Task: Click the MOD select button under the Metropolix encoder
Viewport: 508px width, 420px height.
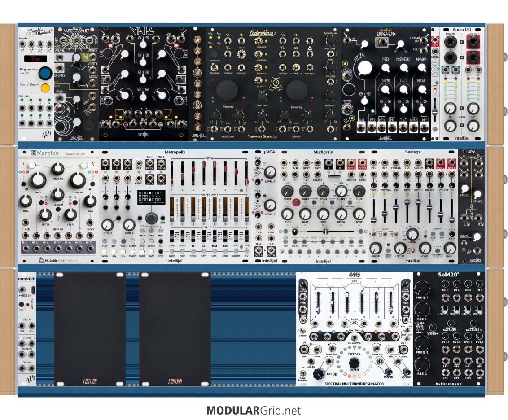Action: click(161, 231)
